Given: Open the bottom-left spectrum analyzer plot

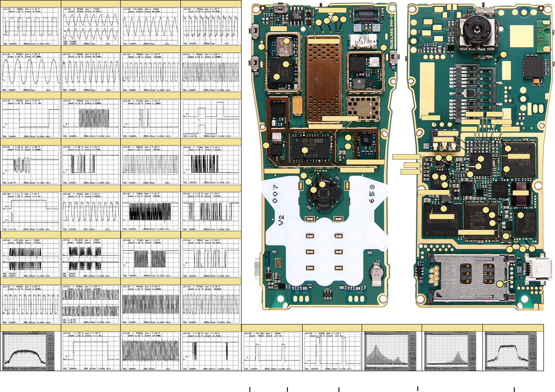Looking at the screenshot, I should coord(28,351).
